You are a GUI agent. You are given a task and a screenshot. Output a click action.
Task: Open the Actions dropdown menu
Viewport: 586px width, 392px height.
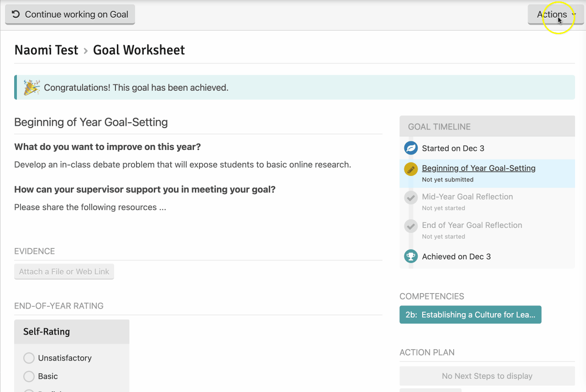(555, 15)
